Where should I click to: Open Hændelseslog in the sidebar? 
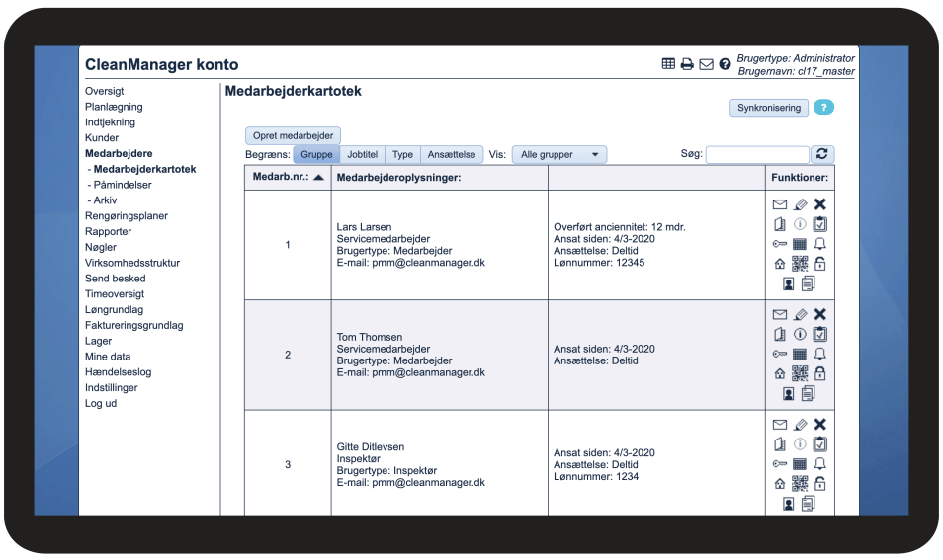pos(118,372)
